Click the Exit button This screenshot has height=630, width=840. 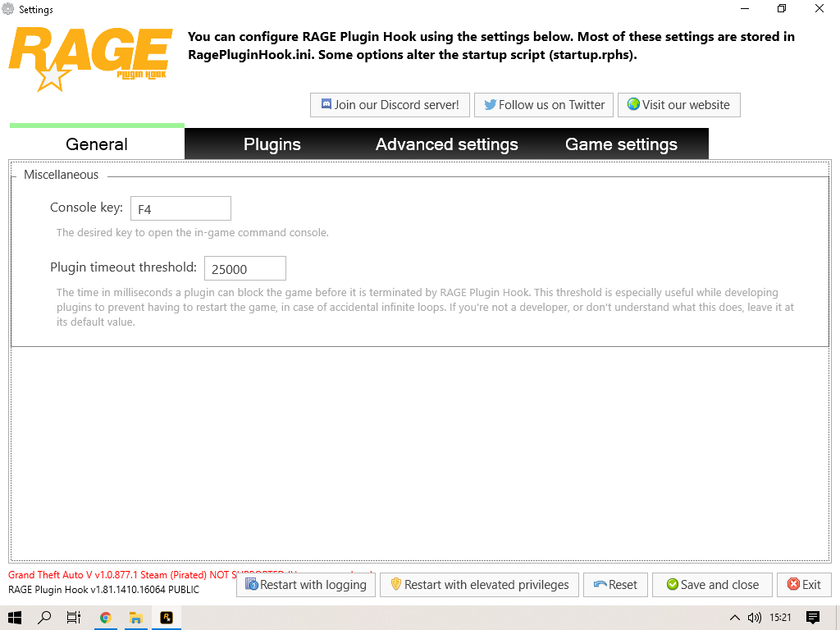point(804,584)
